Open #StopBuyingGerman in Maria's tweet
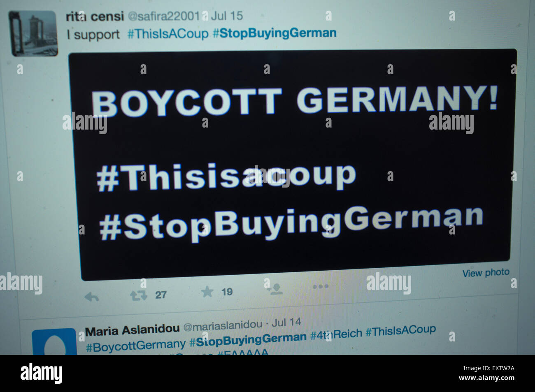535x392 pixels. click(248, 340)
